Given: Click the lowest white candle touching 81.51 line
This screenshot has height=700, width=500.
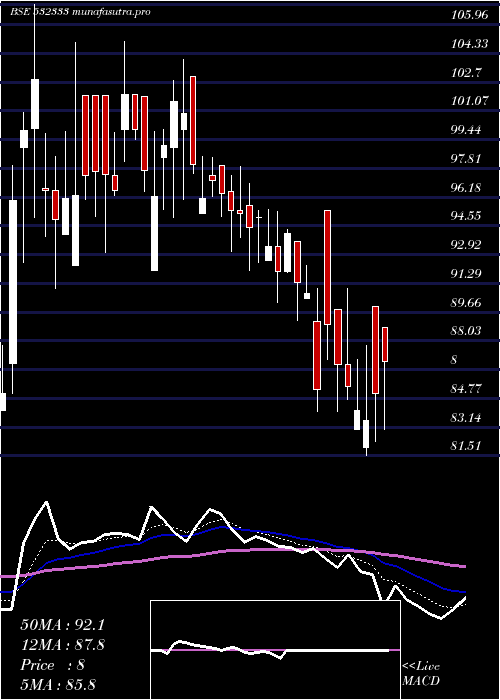Looking at the screenshot, I should (x=366, y=434).
